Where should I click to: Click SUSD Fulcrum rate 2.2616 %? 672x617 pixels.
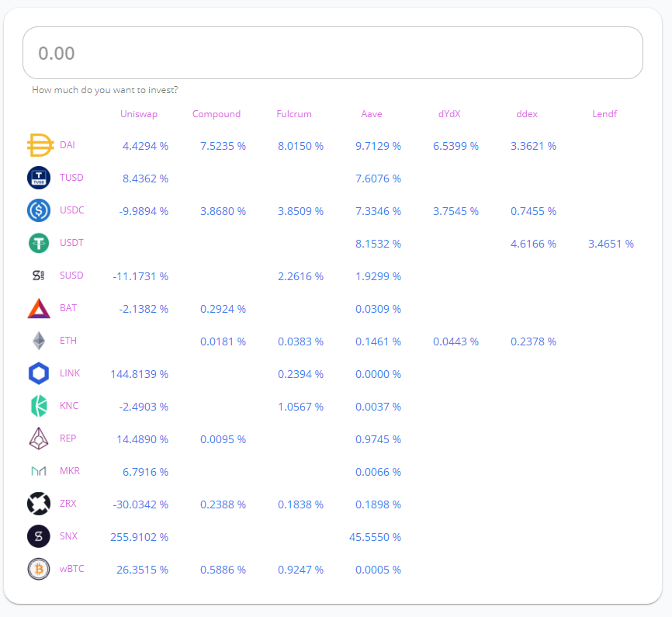click(x=300, y=276)
